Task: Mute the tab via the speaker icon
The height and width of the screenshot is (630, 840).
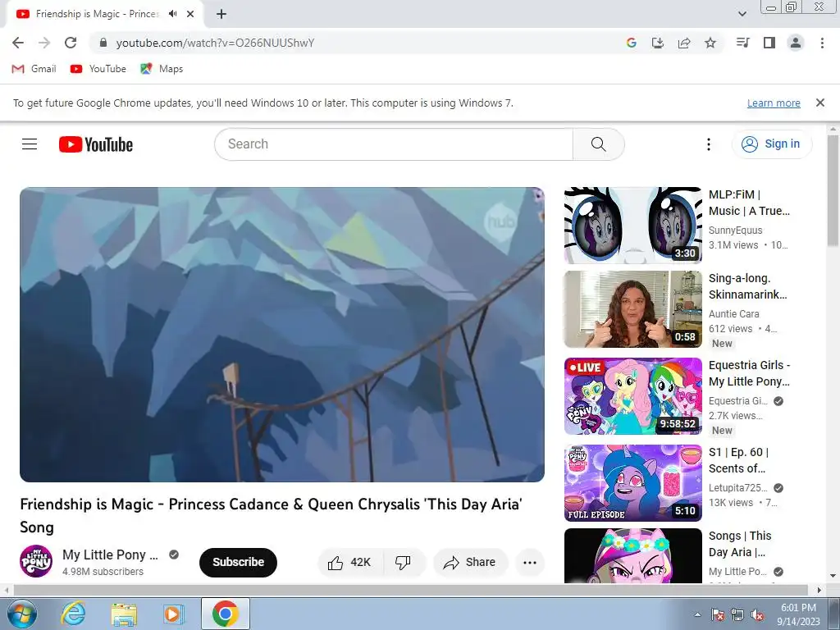Action: (x=172, y=14)
